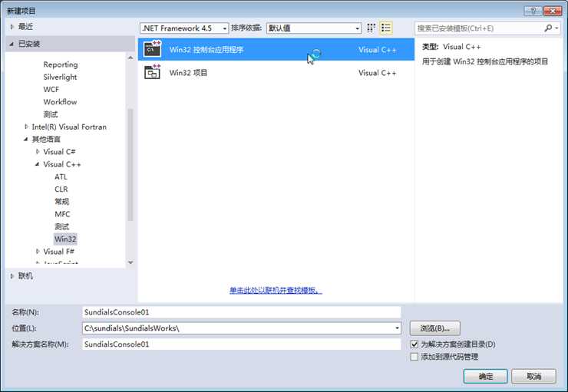Select the Win32 项目 template row
The image size is (568, 392).
point(276,72)
